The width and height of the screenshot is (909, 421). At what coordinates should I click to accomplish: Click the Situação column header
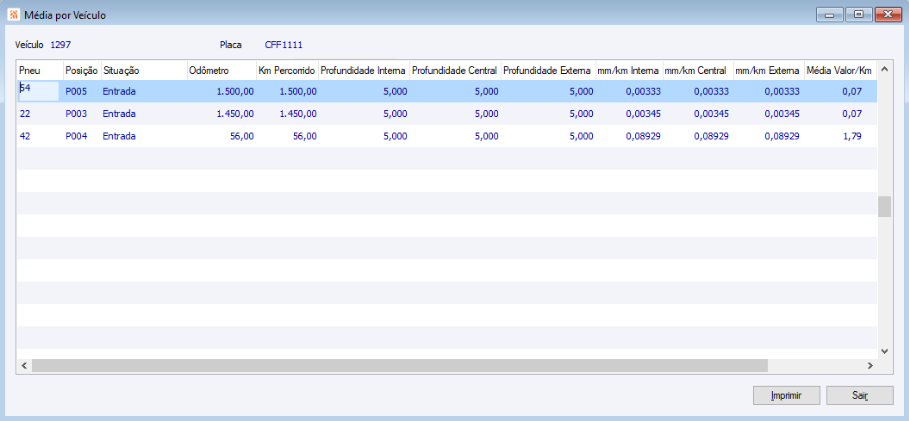pos(144,70)
